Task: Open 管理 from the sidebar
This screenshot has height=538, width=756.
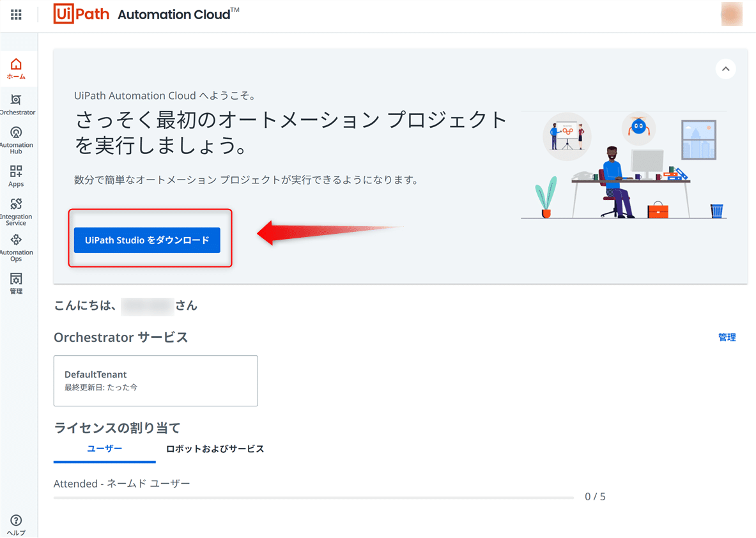Action: pyautogui.click(x=16, y=284)
